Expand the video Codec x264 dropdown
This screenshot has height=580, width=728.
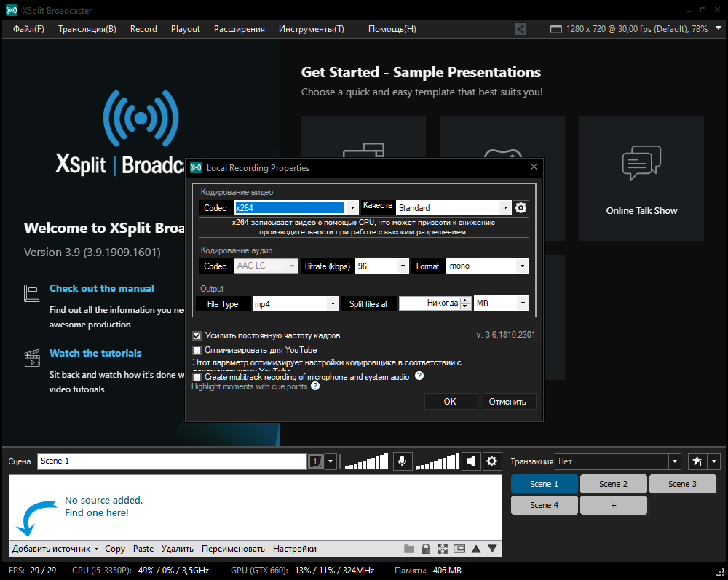(x=352, y=208)
